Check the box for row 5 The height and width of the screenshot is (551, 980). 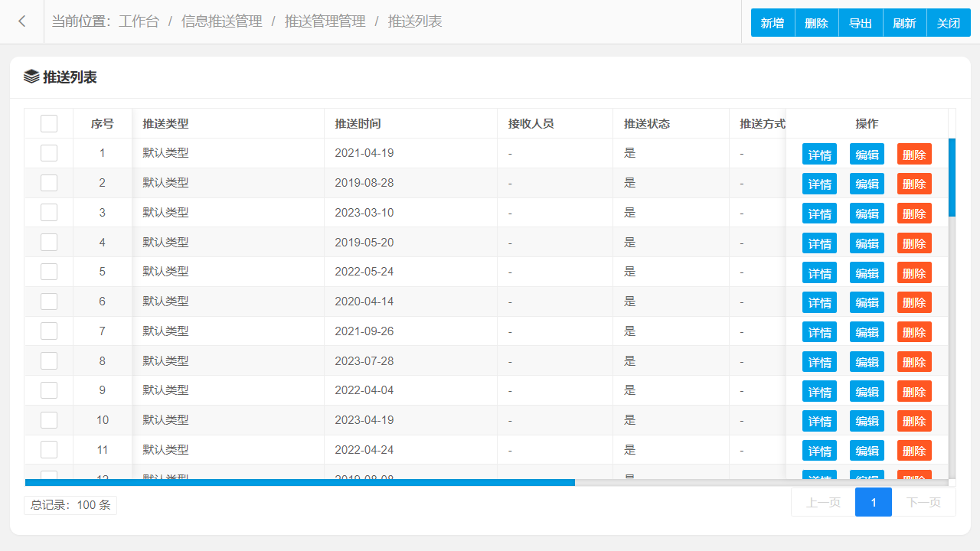pyautogui.click(x=49, y=272)
